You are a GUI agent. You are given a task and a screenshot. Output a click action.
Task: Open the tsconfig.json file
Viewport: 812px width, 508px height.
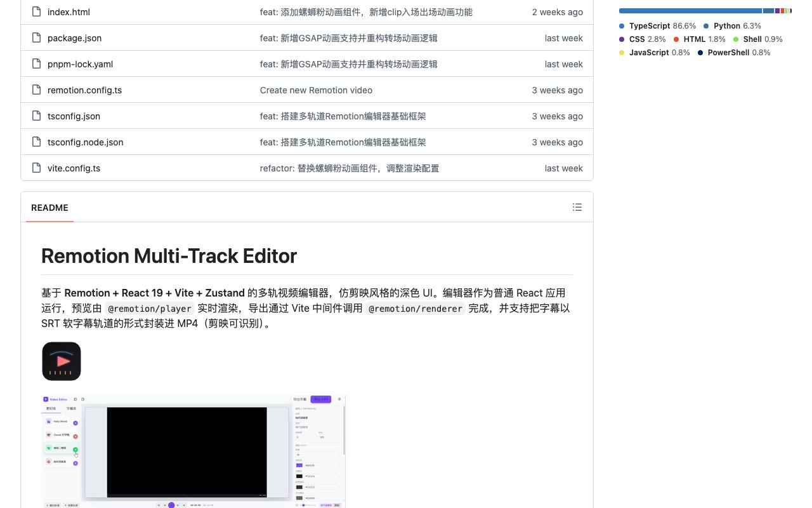(74, 116)
